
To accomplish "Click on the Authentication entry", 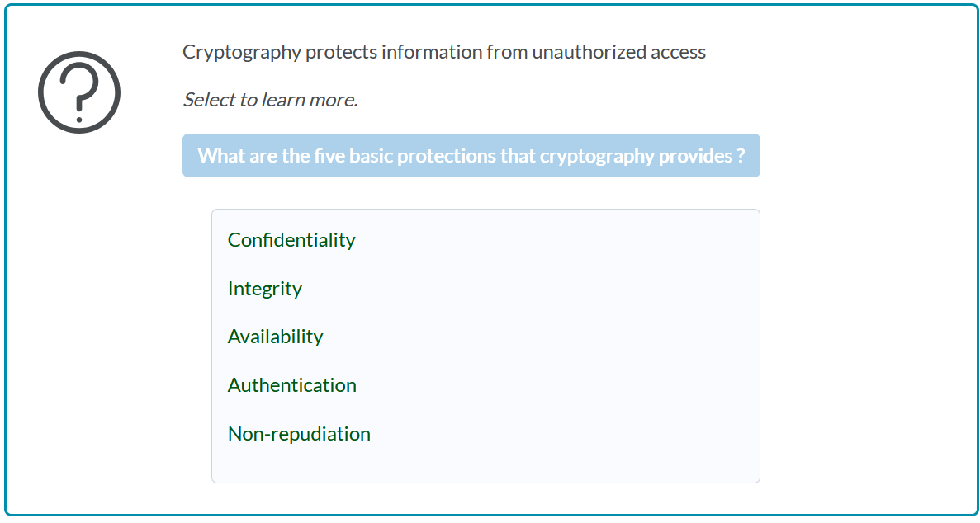I will [292, 385].
